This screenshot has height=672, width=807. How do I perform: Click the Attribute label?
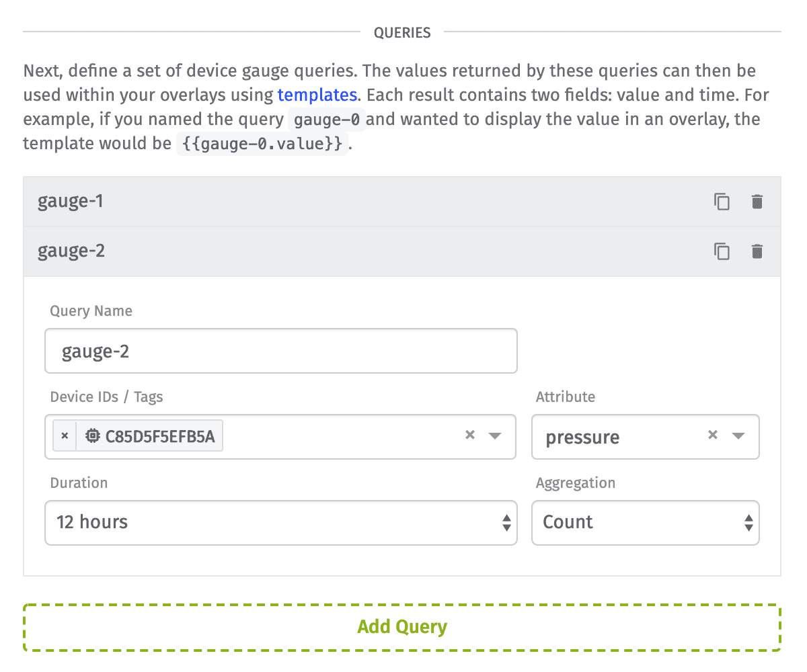pos(566,397)
